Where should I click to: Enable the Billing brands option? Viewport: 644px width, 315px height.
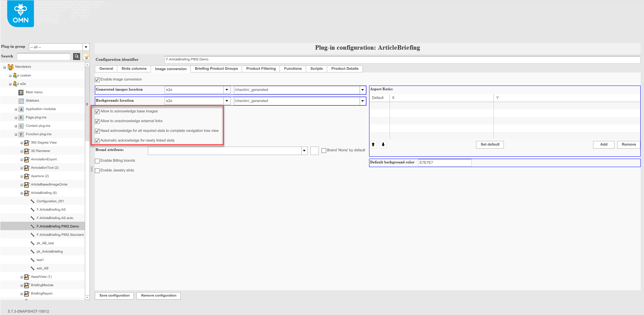point(97,161)
